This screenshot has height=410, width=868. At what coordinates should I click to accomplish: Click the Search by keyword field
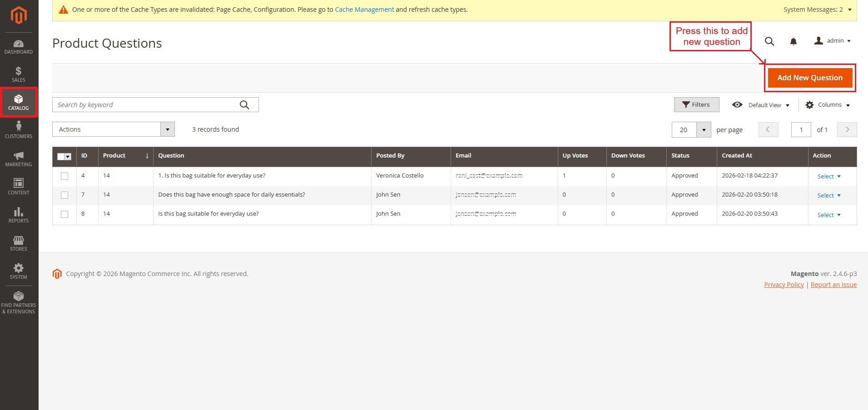click(x=145, y=105)
